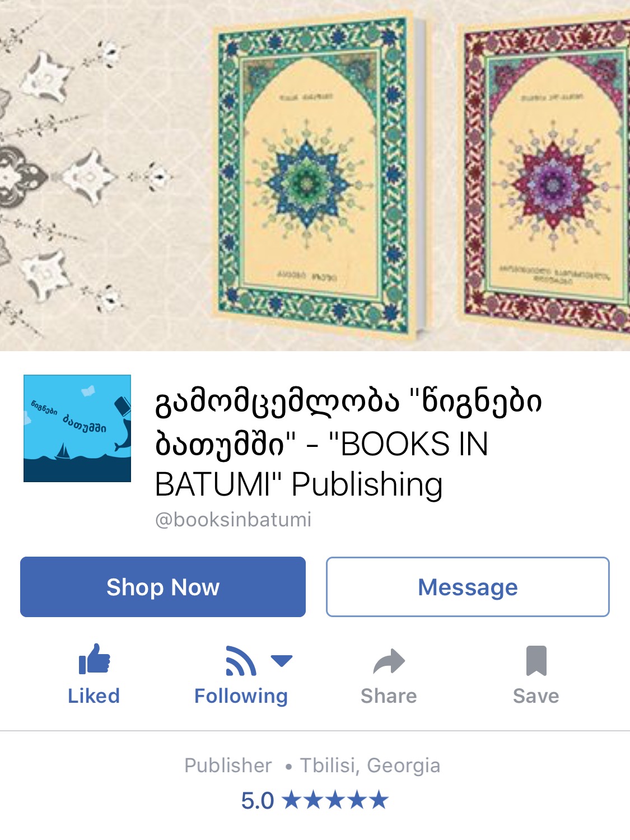Click the Message button

[x=468, y=587]
